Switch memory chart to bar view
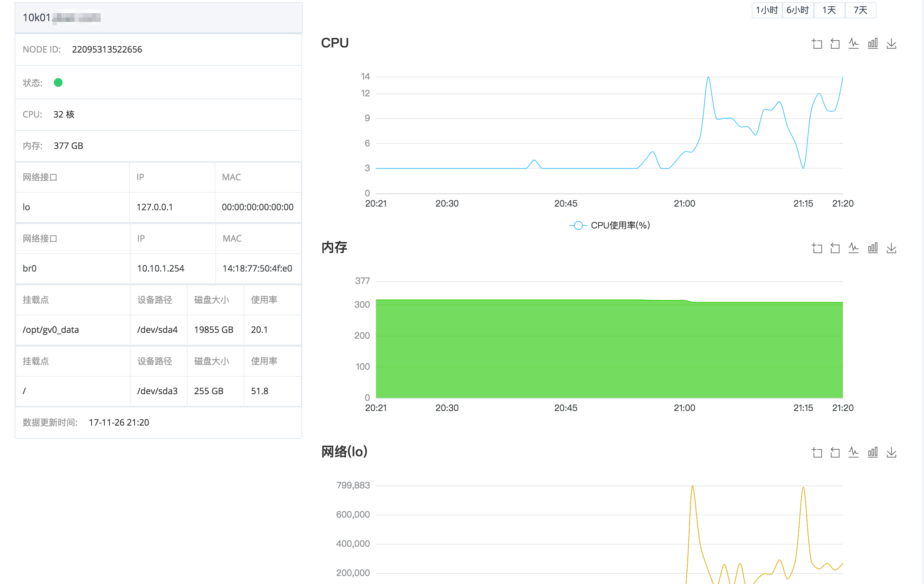The width and height of the screenshot is (924, 584). pos(873,248)
